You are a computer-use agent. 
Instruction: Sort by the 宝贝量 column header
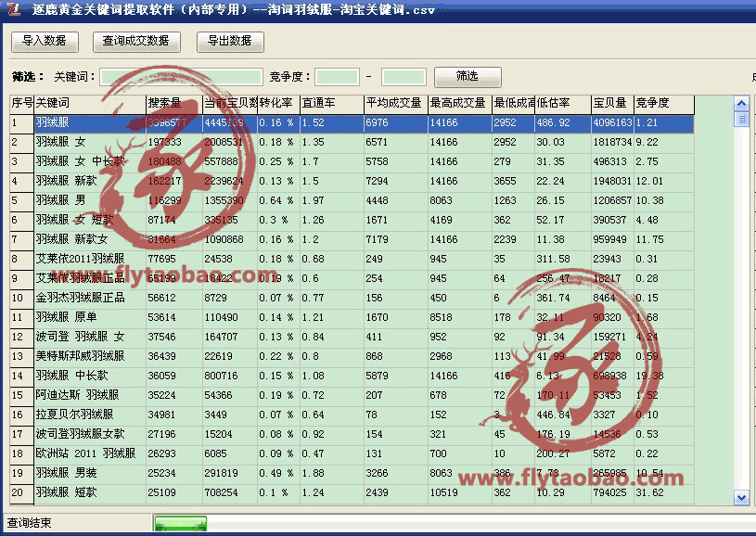(613, 103)
